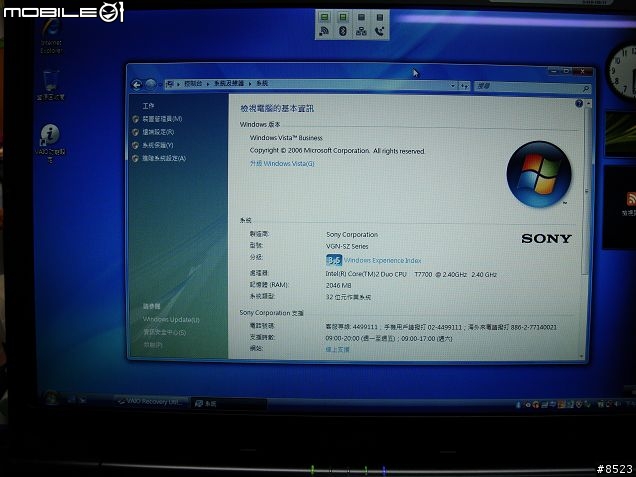Open 裝置管理員(M) from the task pane
636x477 pixels.
click(162, 119)
